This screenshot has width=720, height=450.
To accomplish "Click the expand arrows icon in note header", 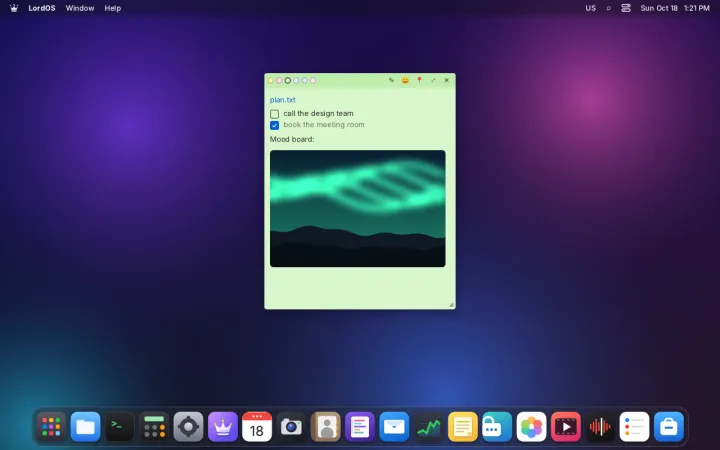I will [x=433, y=80].
